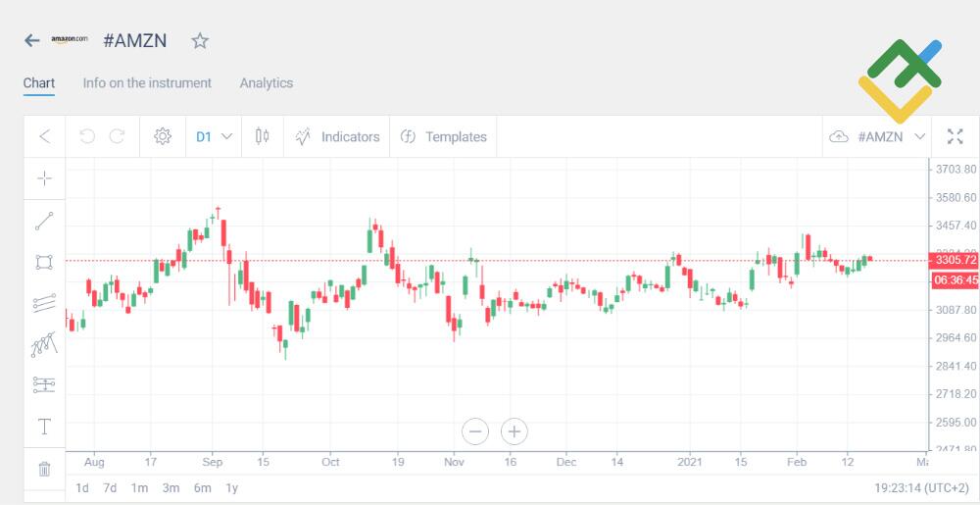This screenshot has height=505, width=980.
Task: Click the 2021 label on the time axis
Action: click(689, 463)
